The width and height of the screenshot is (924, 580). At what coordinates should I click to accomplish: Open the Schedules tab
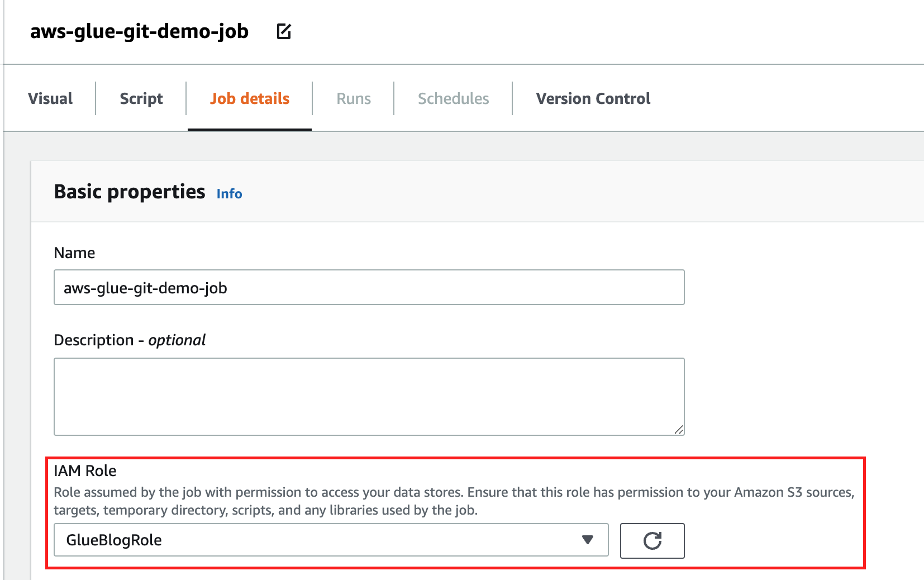coord(454,98)
